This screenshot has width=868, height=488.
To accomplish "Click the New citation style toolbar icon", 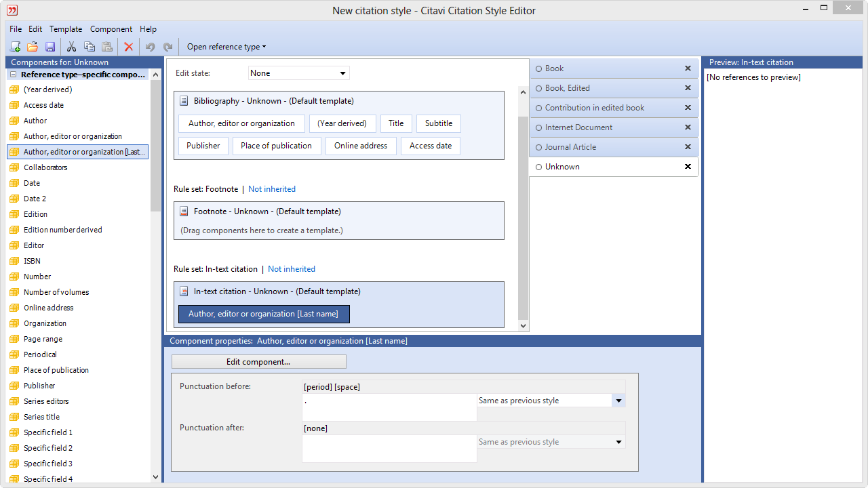I will pyautogui.click(x=15, y=47).
